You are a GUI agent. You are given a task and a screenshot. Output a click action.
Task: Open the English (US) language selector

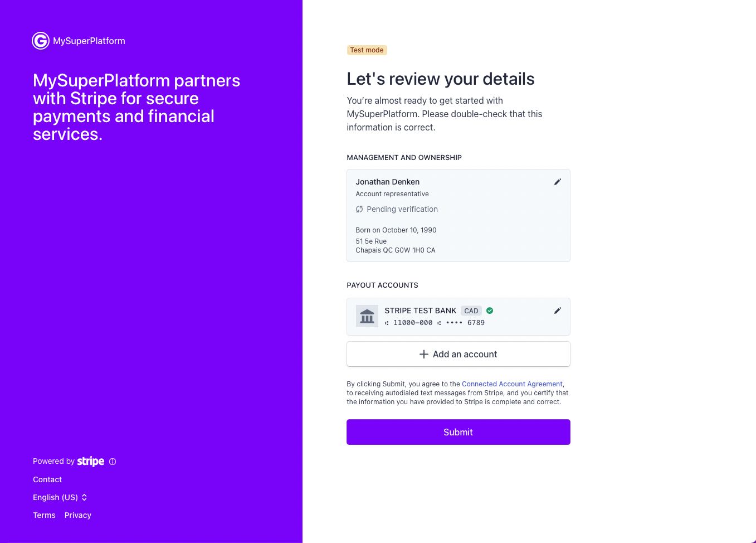click(60, 497)
